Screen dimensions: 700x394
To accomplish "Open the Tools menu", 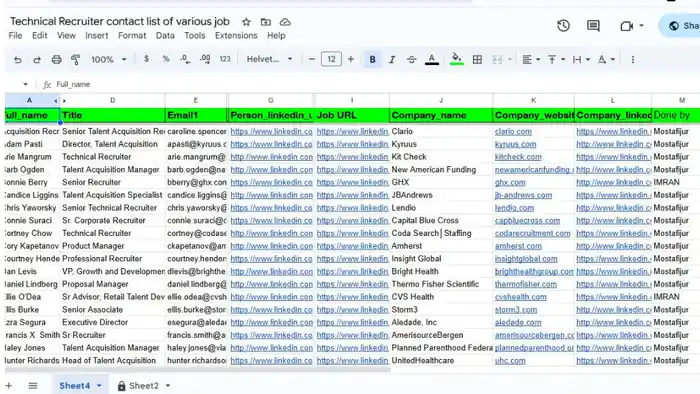I will pos(195,36).
